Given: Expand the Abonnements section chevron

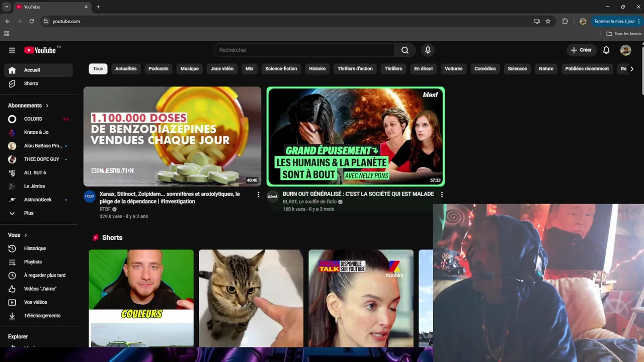Looking at the screenshot, I should point(47,106).
